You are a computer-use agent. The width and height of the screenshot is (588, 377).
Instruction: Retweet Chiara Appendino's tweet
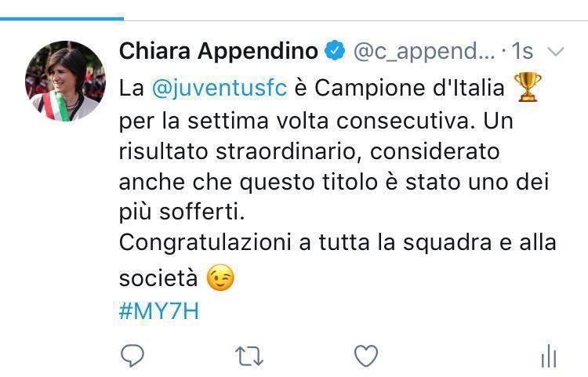[249, 357]
